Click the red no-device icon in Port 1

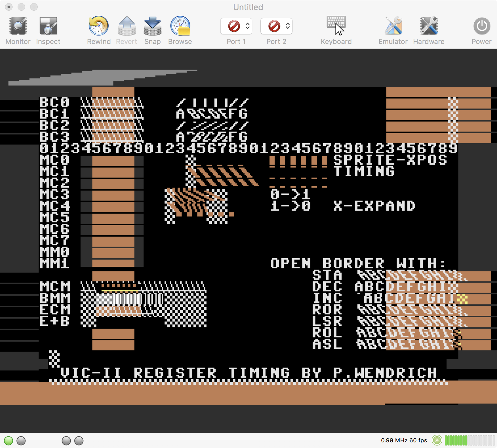(x=234, y=26)
